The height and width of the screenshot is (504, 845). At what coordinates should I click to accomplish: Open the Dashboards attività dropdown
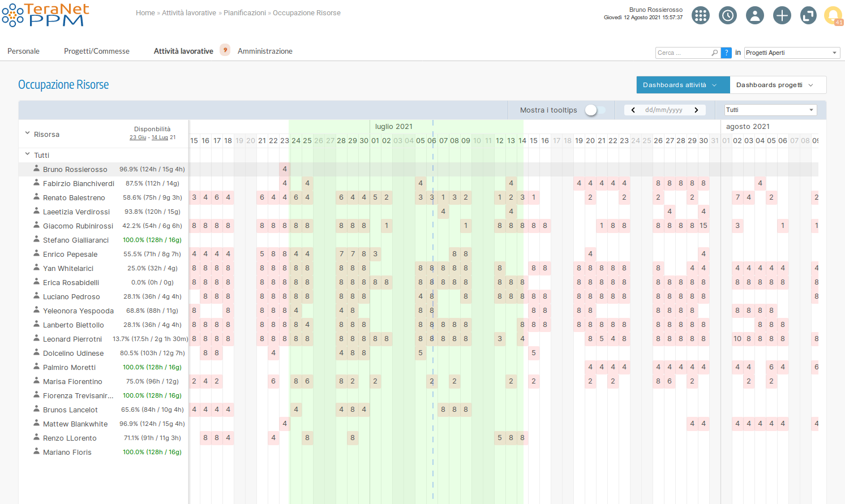click(683, 85)
